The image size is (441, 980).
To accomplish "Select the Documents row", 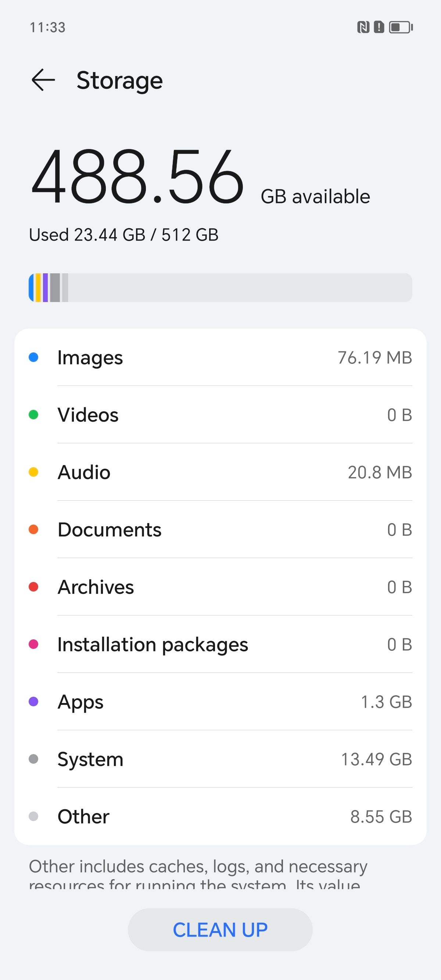I will tap(220, 530).
